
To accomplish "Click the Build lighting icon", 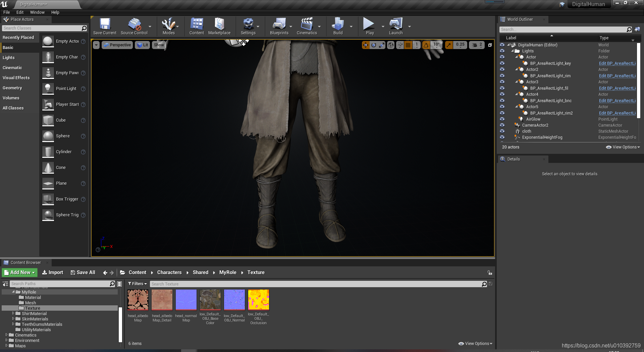I will point(338,26).
